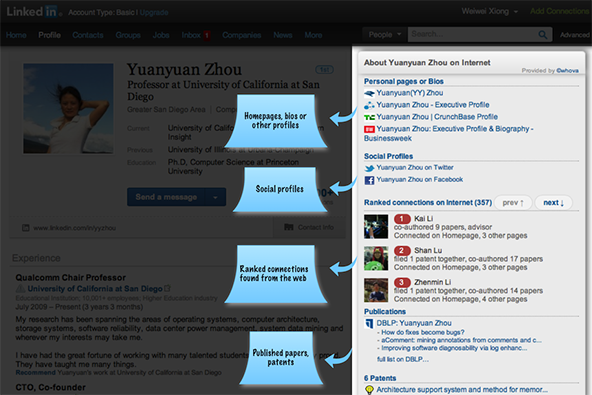Viewport: 592px width, 395px height.
Task: Click the CrunchBase TC icon
Action: point(369,117)
